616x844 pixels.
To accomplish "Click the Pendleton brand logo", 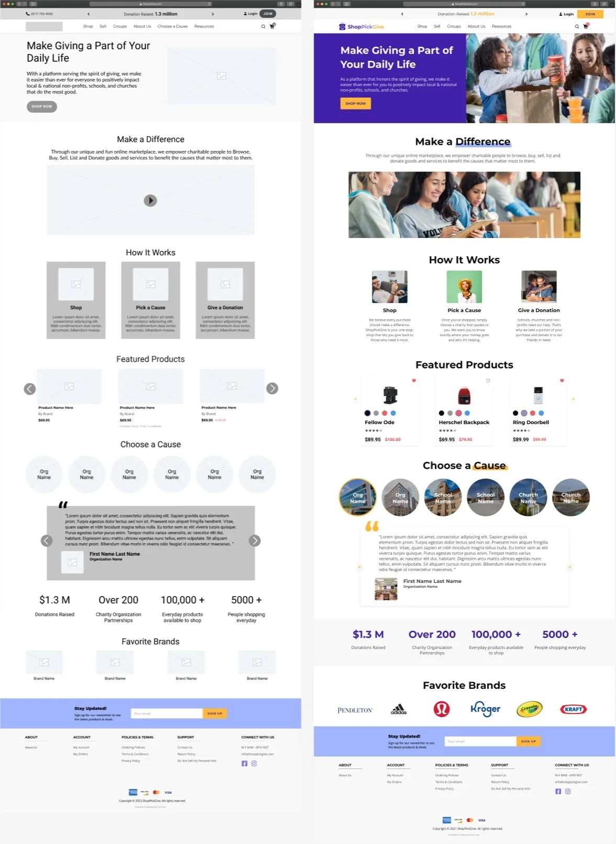I will 355,710.
